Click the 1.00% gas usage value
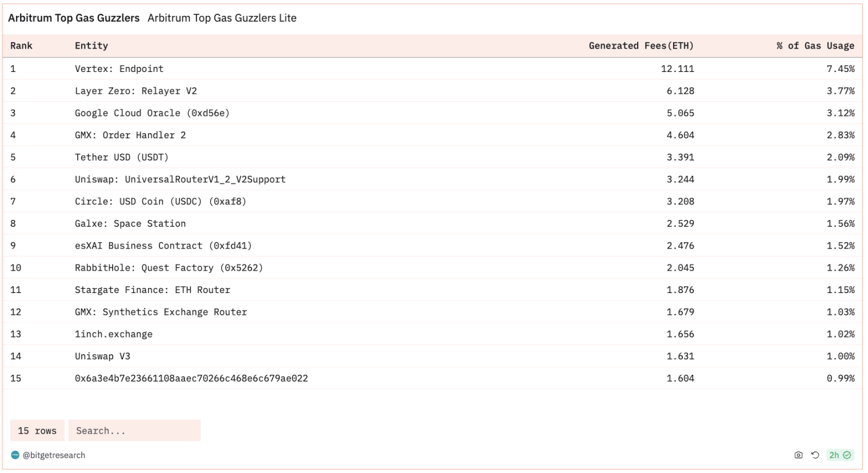This screenshot has width=868, height=473. click(x=841, y=356)
